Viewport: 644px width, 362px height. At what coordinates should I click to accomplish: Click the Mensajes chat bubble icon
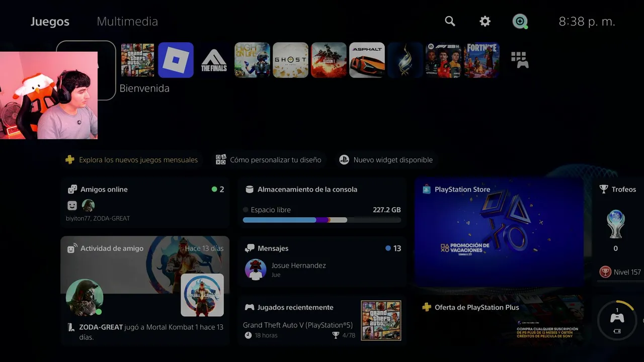click(250, 248)
